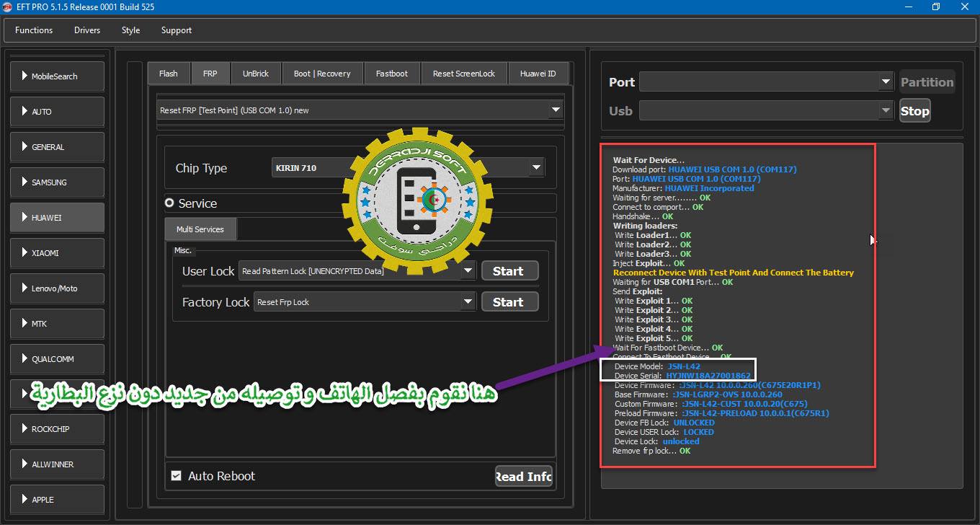
Task: Start the Factory Lock Reset Frp operation
Action: tap(509, 302)
